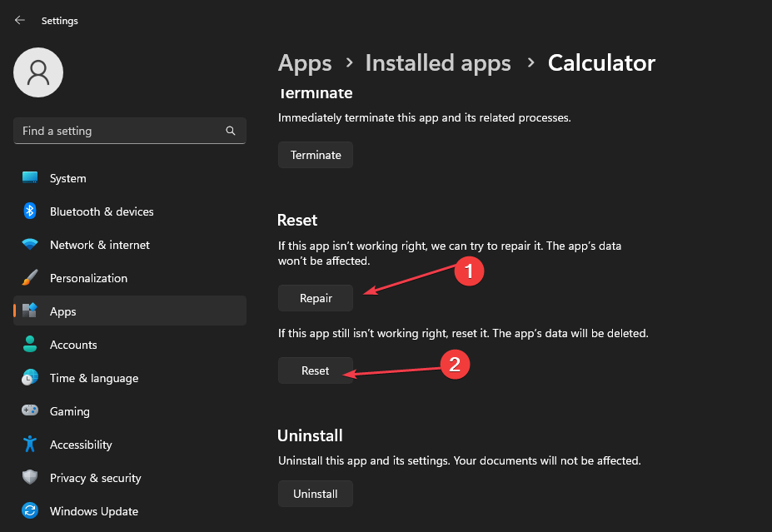Click text "The app's data will be deleted"
Image resolution: width=772 pixels, height=532 pixels.
pyautogui.click(x=570, y=333)
